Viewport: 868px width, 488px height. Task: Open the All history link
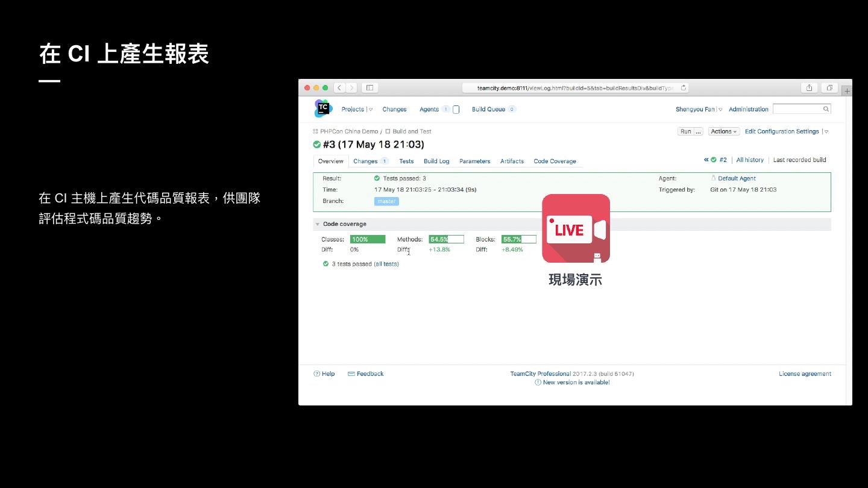750,160
